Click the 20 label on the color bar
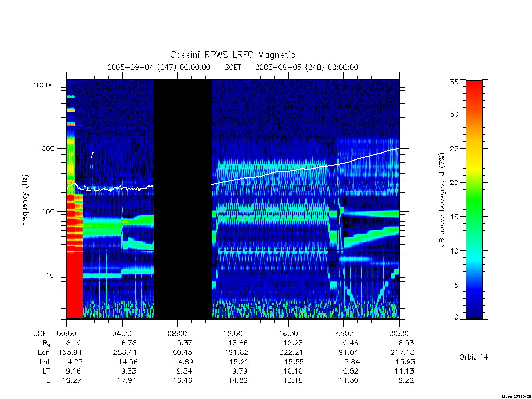The image size is (532, 399). point(454,182)
